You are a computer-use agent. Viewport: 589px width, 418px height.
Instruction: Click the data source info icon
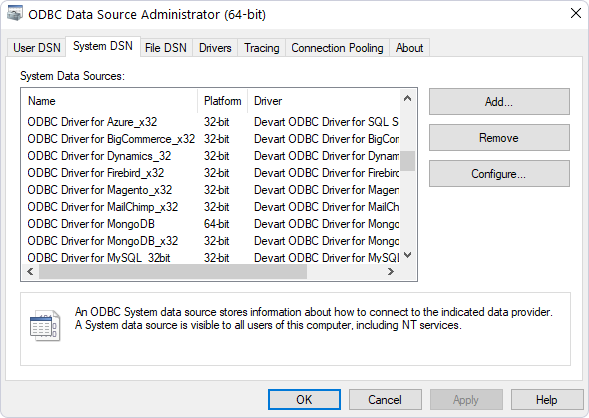(45, 325)
